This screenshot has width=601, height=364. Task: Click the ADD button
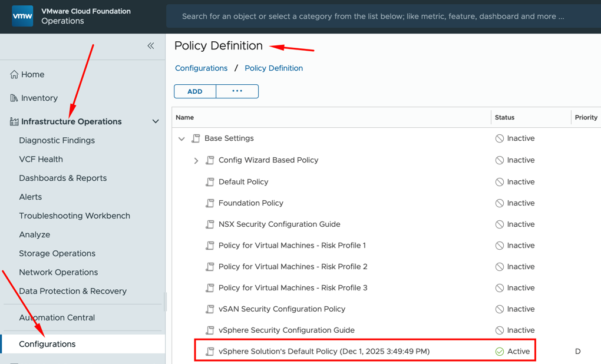point(195,91)
